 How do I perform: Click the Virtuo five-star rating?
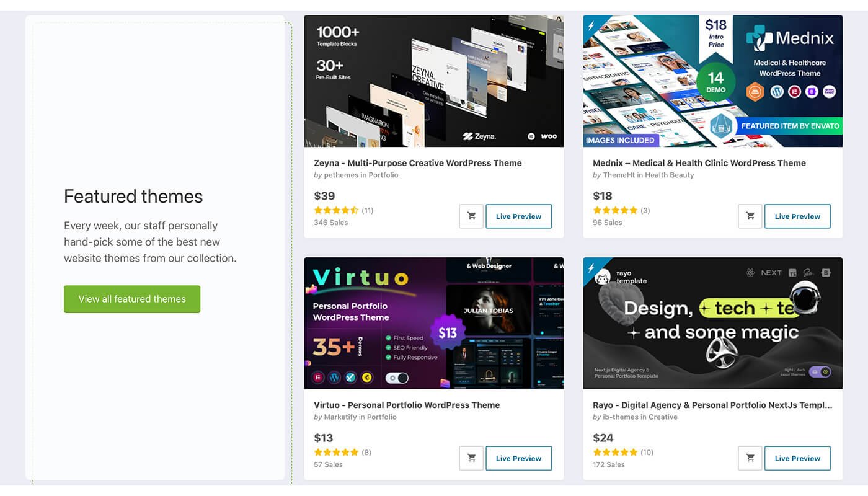point(336,452)
